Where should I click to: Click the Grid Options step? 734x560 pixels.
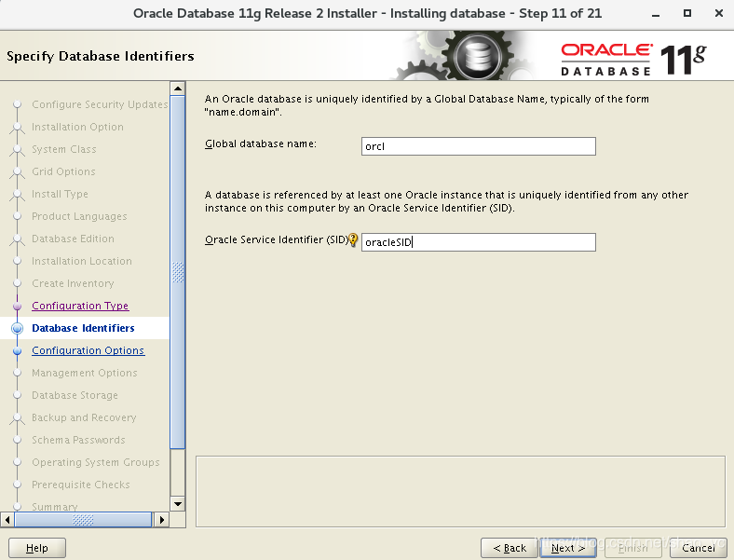[63, 171]
